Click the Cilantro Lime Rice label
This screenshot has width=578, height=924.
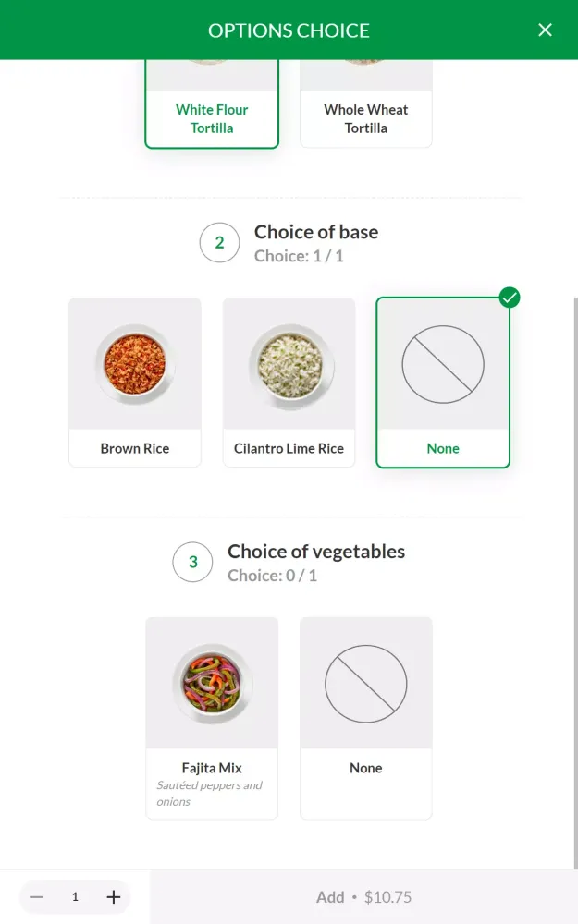289,448
